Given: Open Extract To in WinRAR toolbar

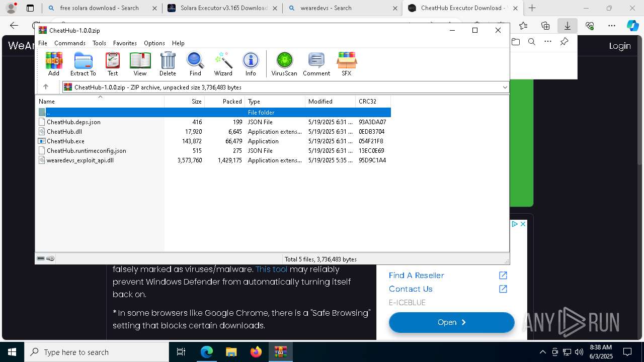Looking at the screenshot, I should click(x=83, y=64).
